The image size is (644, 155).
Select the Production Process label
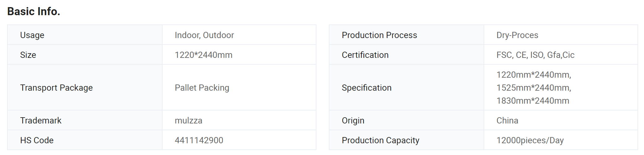point(379,35)
